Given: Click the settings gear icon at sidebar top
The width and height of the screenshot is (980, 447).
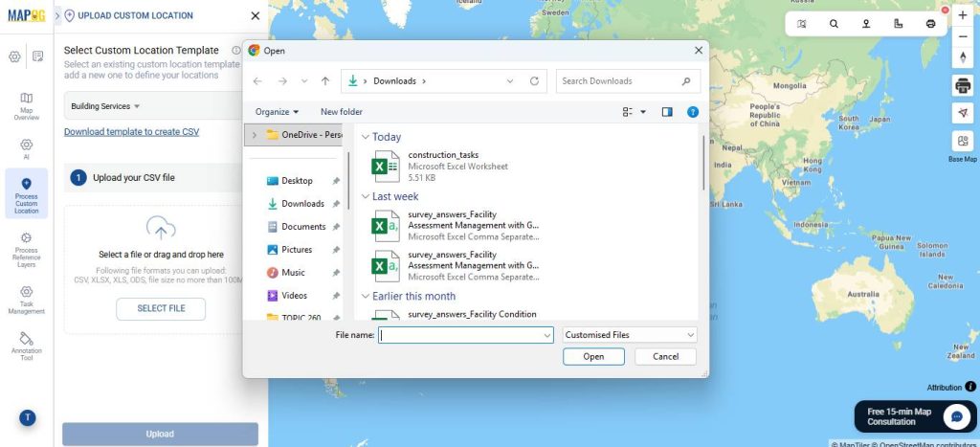Looking at the screenshot, I should (x=14, y=56).
